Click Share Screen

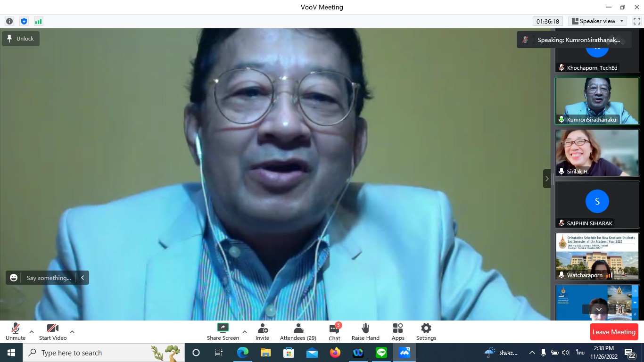[223, 332]
